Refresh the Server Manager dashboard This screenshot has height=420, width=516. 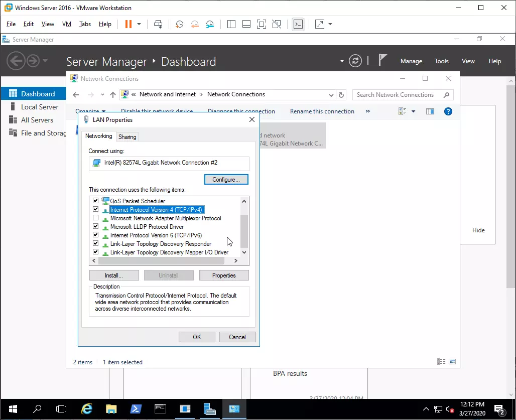coord(355,61)
